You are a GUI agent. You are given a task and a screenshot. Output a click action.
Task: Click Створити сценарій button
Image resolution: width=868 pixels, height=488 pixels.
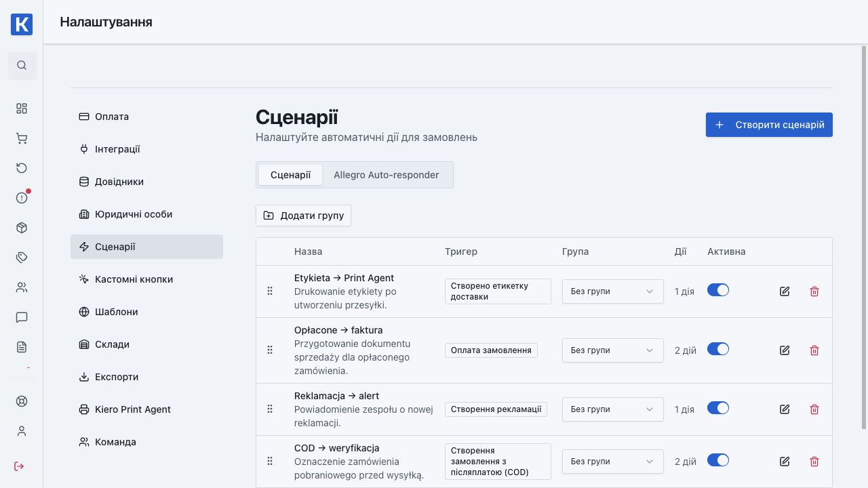click(769, 125)
